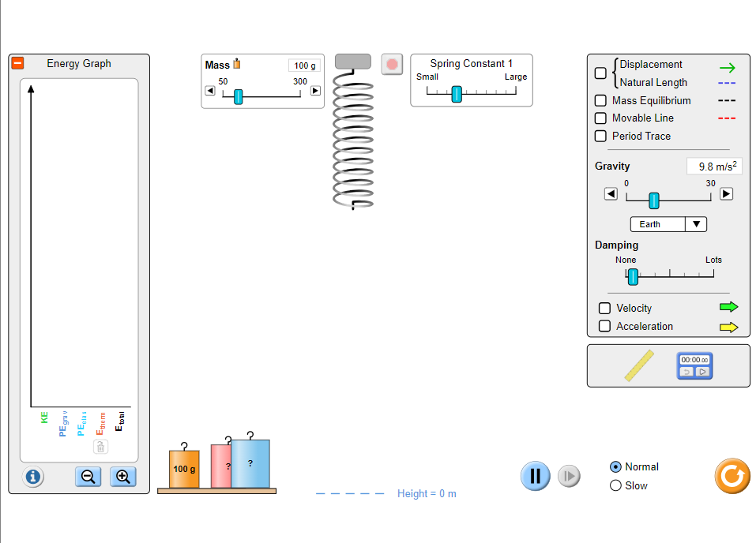Screen dimensions: 756x543
Task: Zoom in on the Energy Graph
Action: tap(122, 476)
